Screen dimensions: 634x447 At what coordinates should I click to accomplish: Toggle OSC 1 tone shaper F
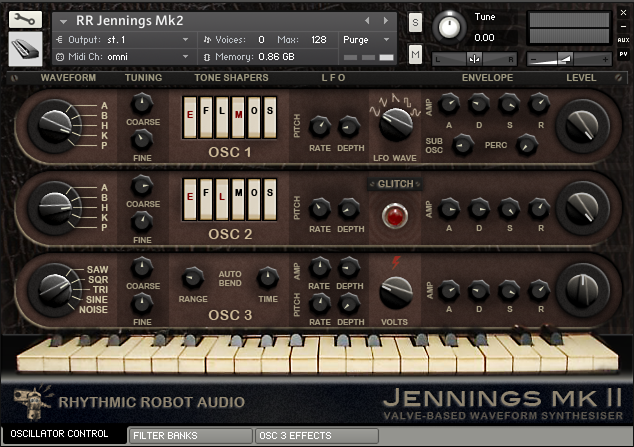(x=206, y=117)
